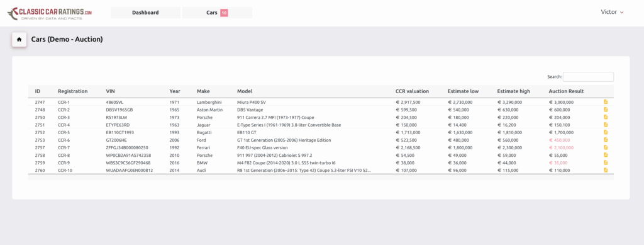The height and width of the screenshot is (245, 644).
Task: Open document icon for Jaguar E-Type row
Action: pos(606,125)
